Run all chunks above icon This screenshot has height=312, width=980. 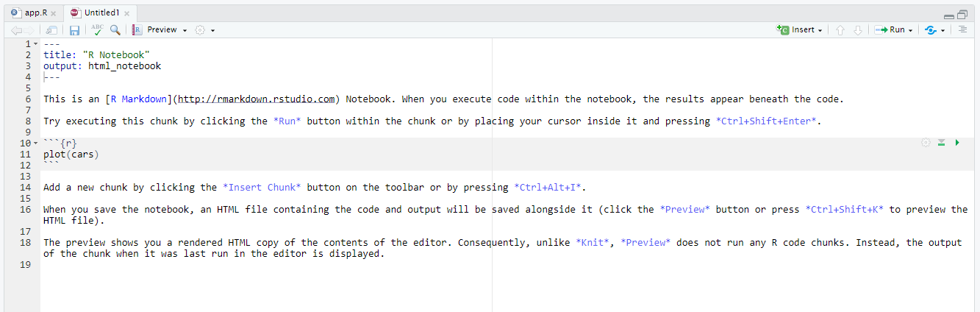[x=941, y=143]
